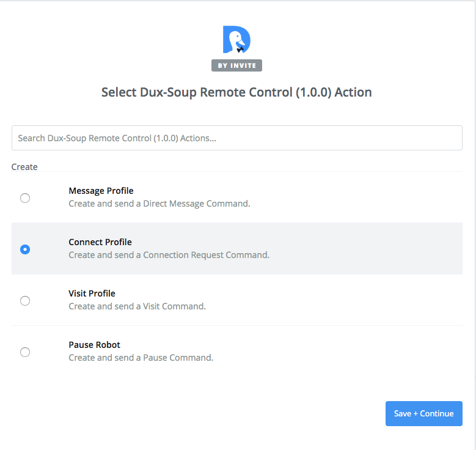This screenshot has width=476, height=450.
Task: Click the 'Select Dux-Soup Remote Control (1.0.0) Action' heading
Action: (x=236, y=92)
